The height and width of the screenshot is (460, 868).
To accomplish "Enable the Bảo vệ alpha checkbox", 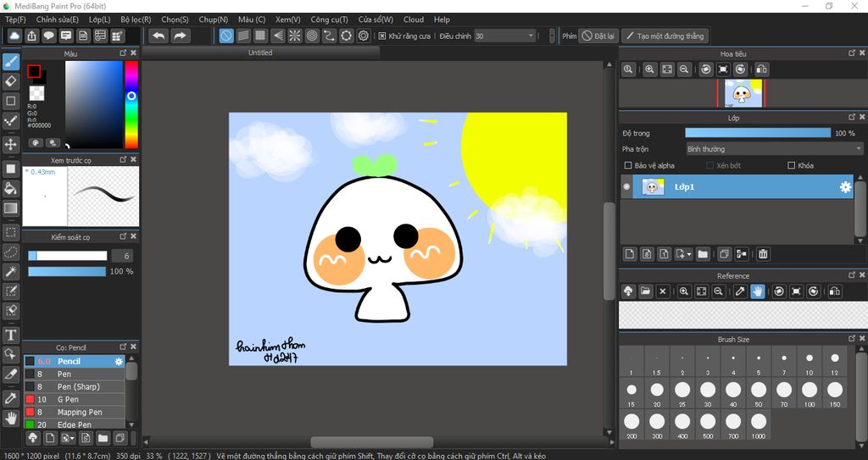I will point(628,166).
